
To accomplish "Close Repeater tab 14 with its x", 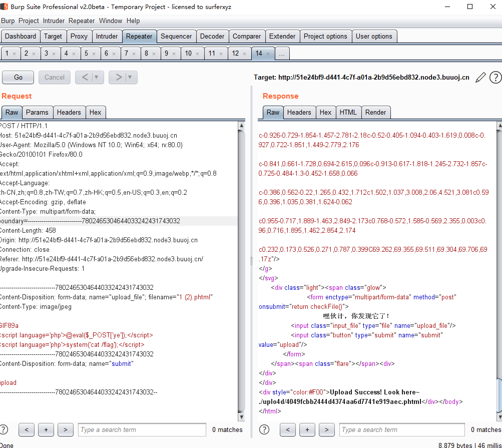I will point(268,54).
